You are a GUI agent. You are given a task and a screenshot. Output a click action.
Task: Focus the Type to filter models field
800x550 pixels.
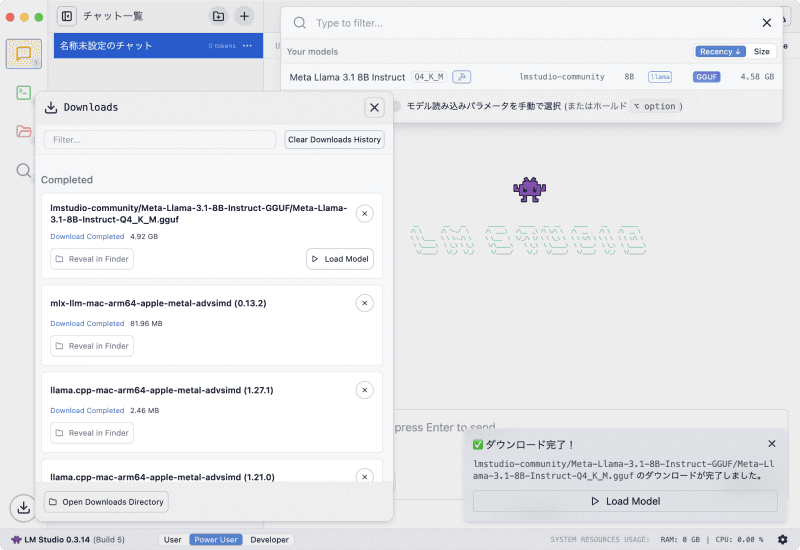531,23
